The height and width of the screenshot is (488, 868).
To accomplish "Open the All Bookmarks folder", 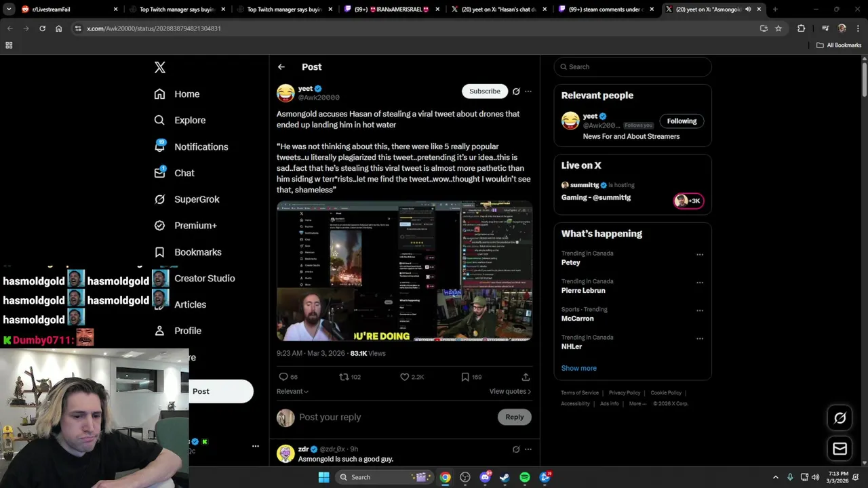I will click(839, 45).
